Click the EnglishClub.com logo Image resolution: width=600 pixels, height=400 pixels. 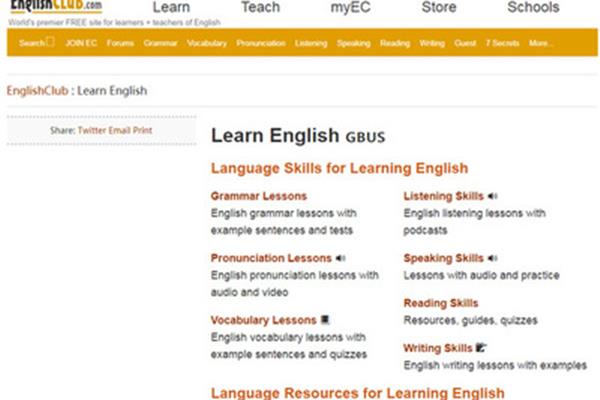56,6
